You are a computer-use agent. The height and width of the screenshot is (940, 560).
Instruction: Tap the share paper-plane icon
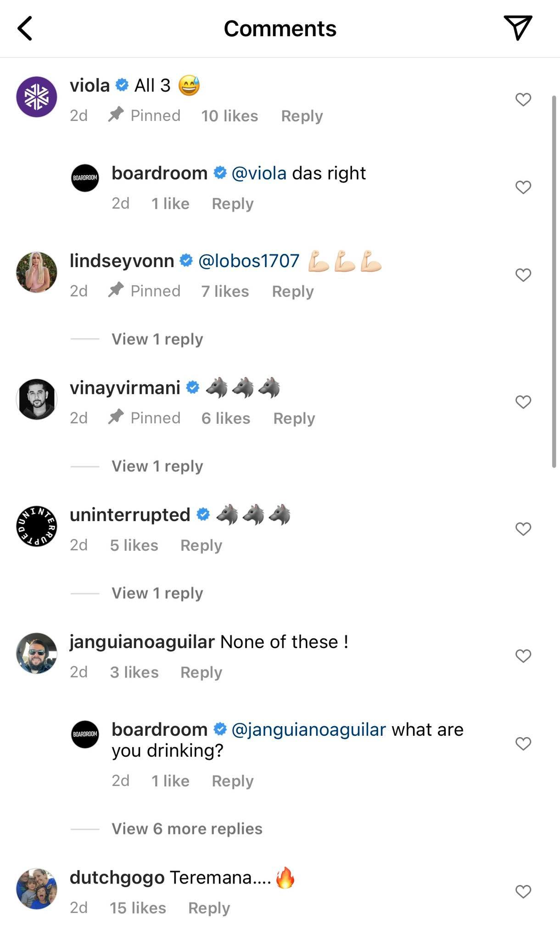pos(518,28)
